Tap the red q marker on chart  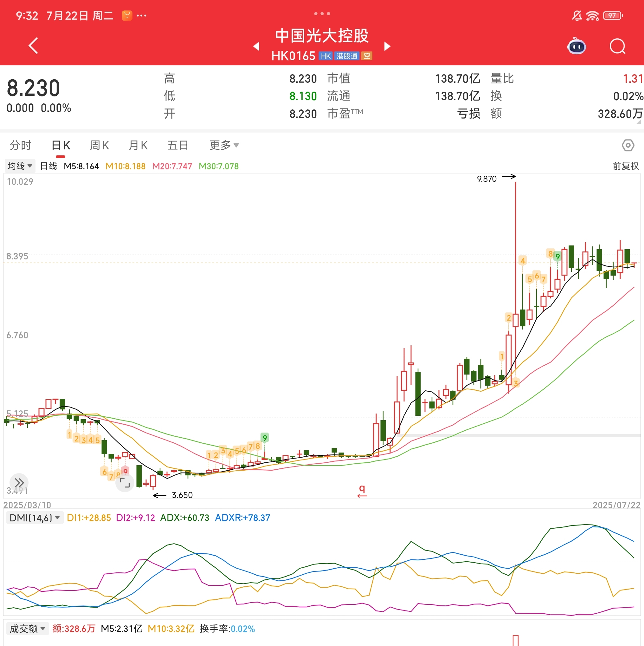point(362,491)
